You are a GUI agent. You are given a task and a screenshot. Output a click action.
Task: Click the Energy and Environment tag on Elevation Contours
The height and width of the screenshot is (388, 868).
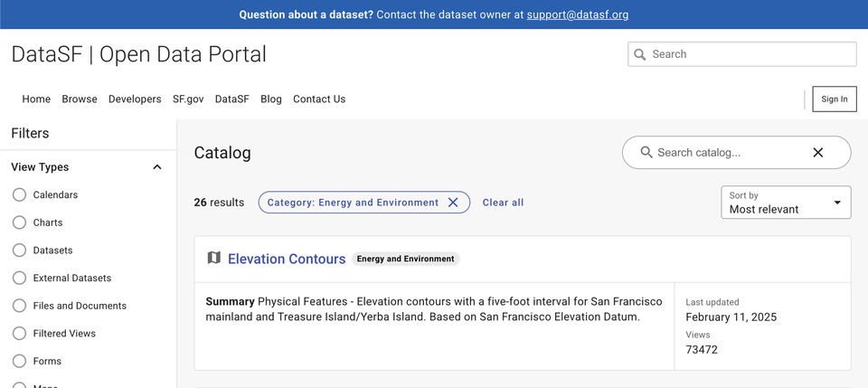(405, 259)
